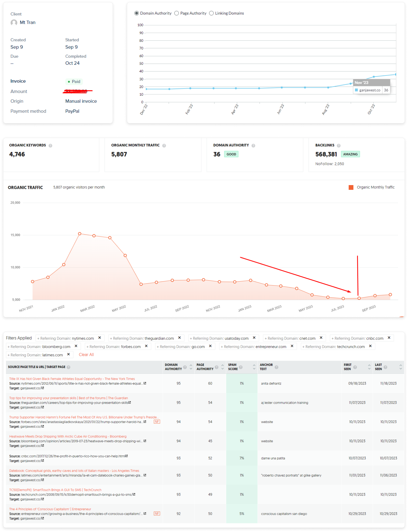The image size is (408, 532).
Task: Remove the techcrunch.com filter chip
Action: click(x=370, y=346)
